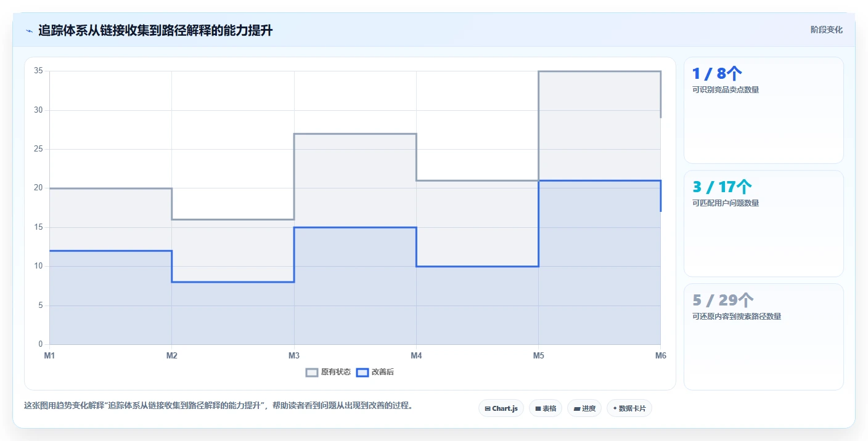868x441 pixels.
Task: Click the M6 x-axis label
Action: click(x=661, y=356)
